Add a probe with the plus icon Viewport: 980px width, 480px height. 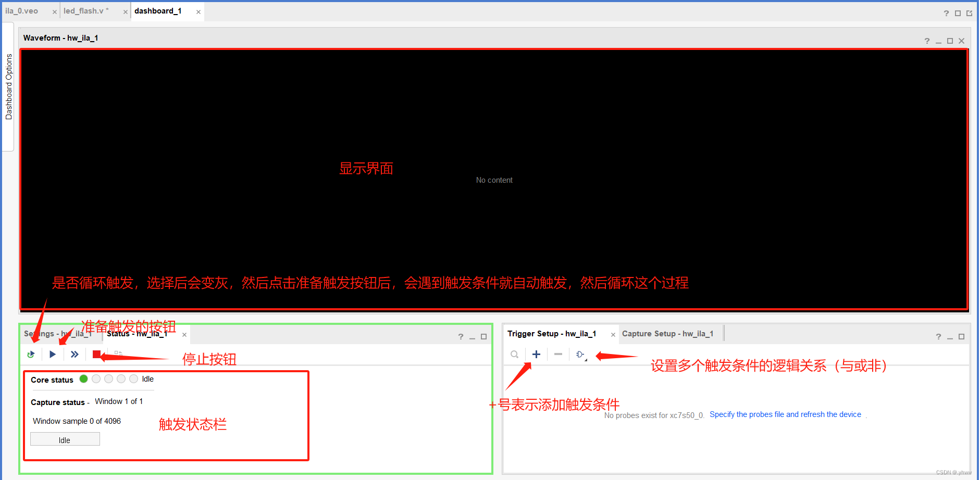tap(536, 355)
